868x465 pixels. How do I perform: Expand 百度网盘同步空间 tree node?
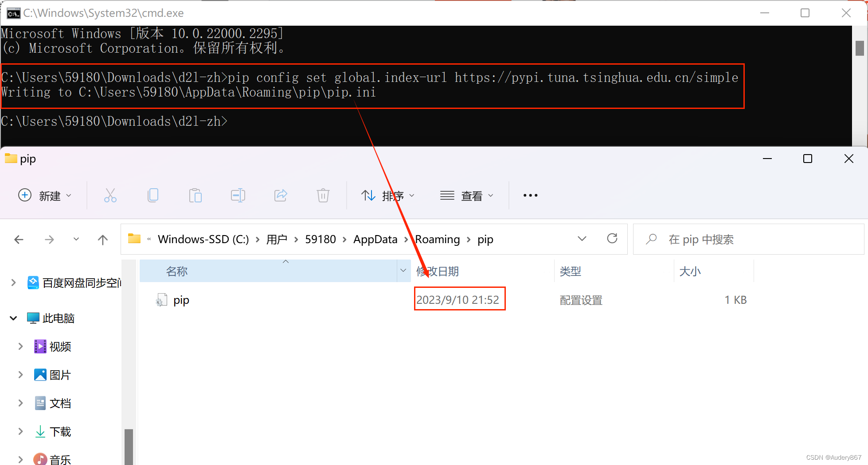tap(13, 283)
